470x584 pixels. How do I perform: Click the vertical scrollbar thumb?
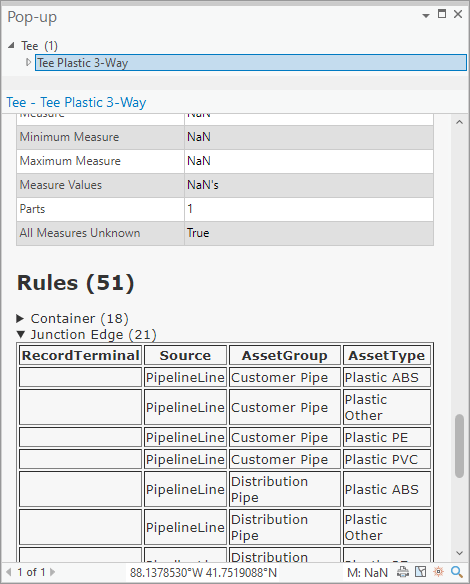[x=460, y=445]
